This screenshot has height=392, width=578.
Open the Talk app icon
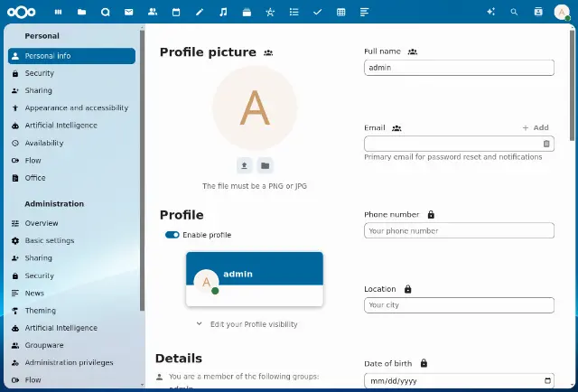(x=106, y=12)
